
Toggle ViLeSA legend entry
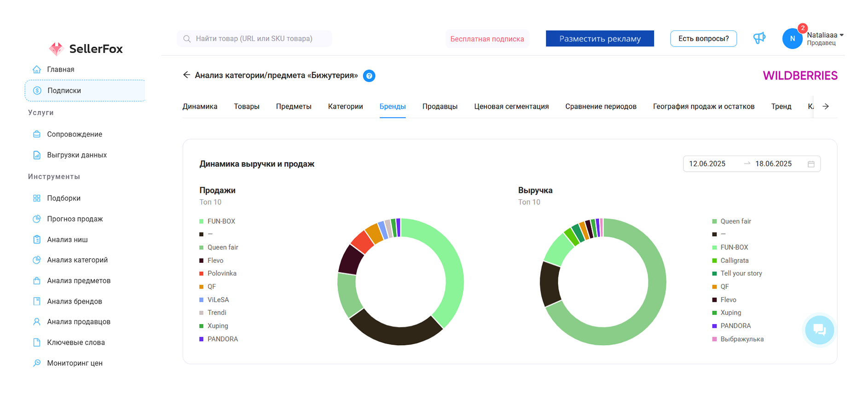(x=214, y=300)
